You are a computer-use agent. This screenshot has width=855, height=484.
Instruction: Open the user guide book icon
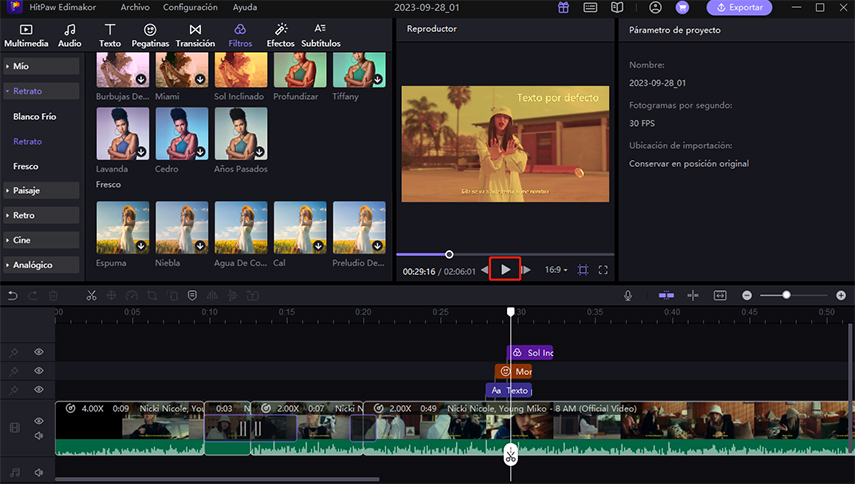[x=617, y=8]
